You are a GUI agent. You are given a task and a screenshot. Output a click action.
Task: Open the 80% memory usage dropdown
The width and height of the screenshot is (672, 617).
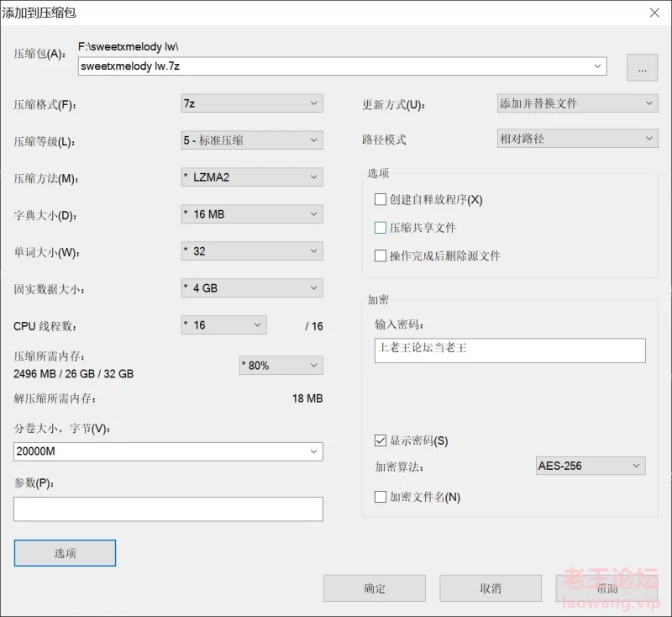[281, 366]
